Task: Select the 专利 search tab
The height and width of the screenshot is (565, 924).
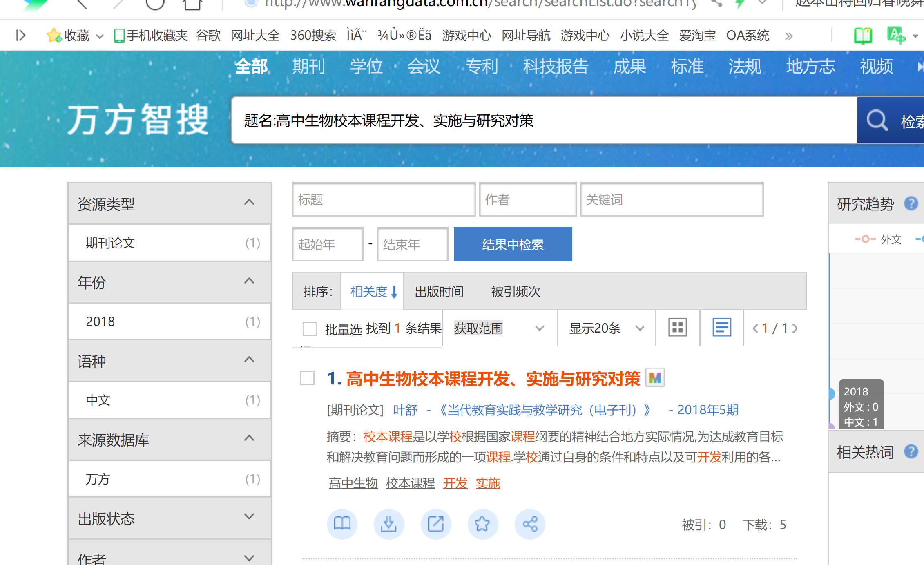Action: click(482, 66)
